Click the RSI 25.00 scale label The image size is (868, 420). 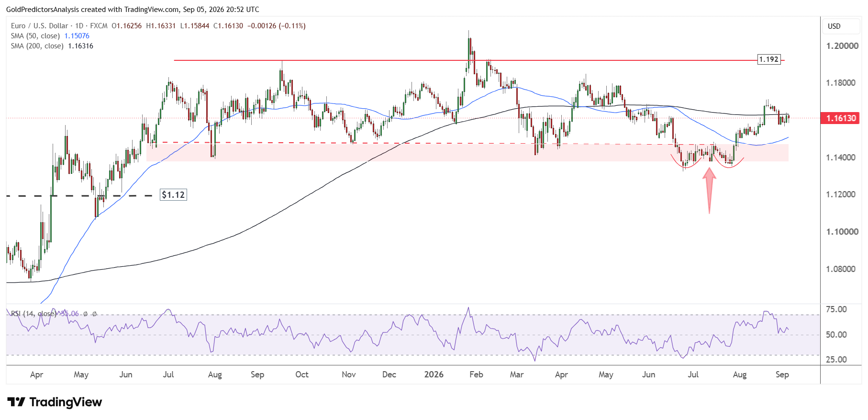[x=836, y=360]
